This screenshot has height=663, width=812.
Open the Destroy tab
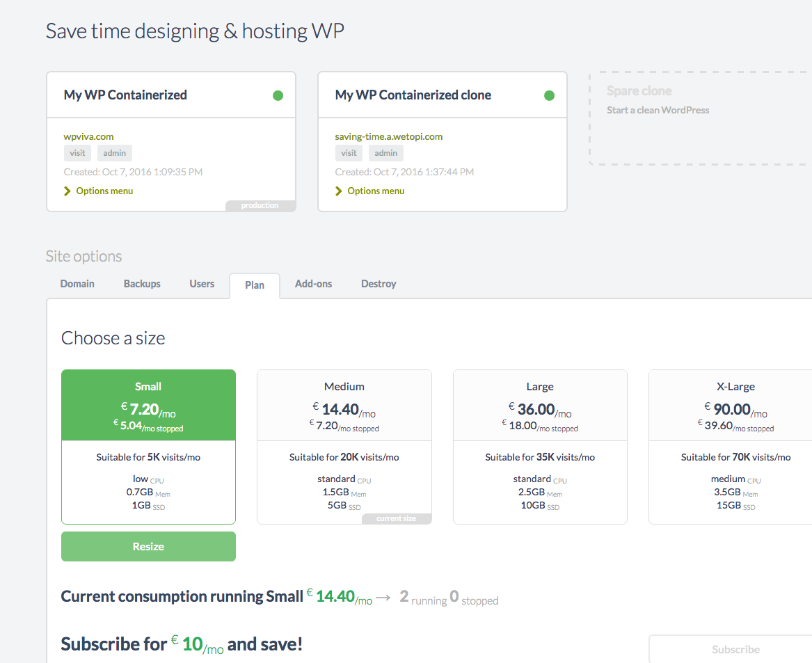379,284
